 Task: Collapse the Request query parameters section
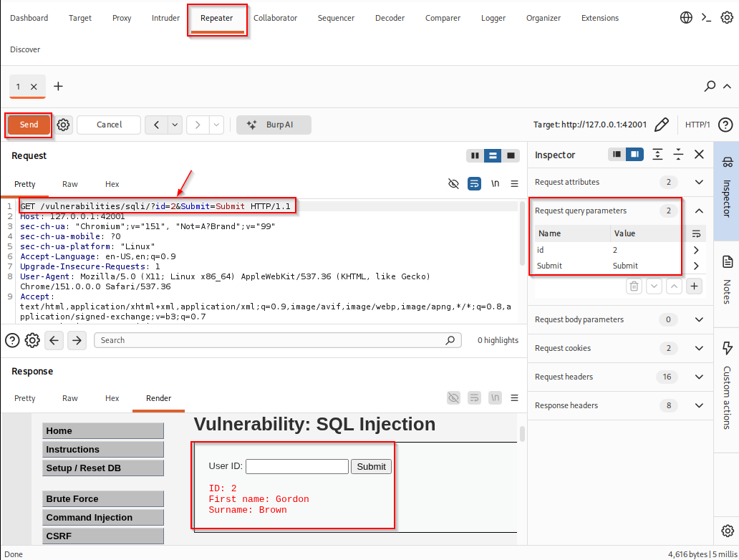[x=700, y=211]
